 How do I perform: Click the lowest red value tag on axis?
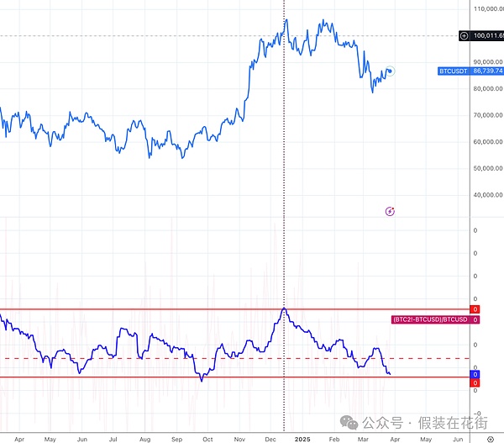[x=475, y=383]
